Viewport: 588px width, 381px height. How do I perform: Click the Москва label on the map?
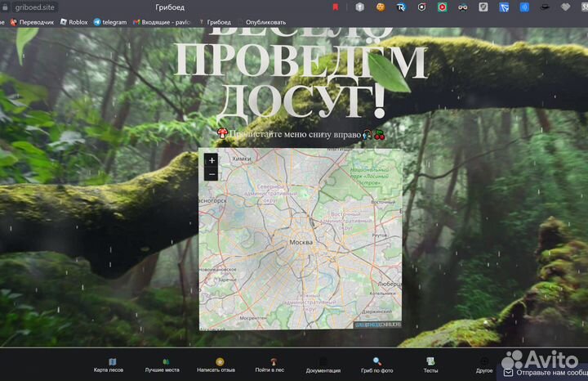coord(301,243)
